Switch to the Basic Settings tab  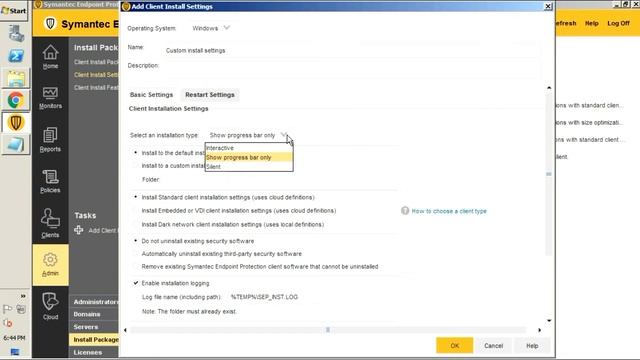[x=151, y=95]
